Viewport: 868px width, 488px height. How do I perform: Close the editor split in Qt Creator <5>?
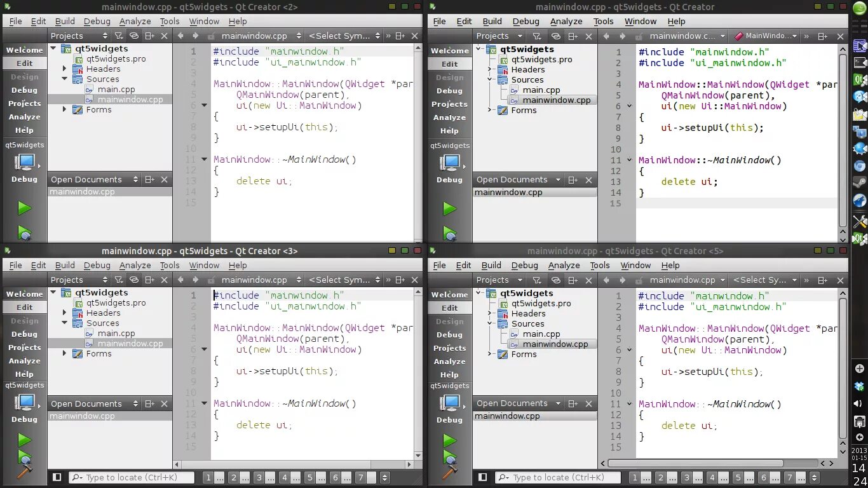pyautogui.click(x=840, y=280)
